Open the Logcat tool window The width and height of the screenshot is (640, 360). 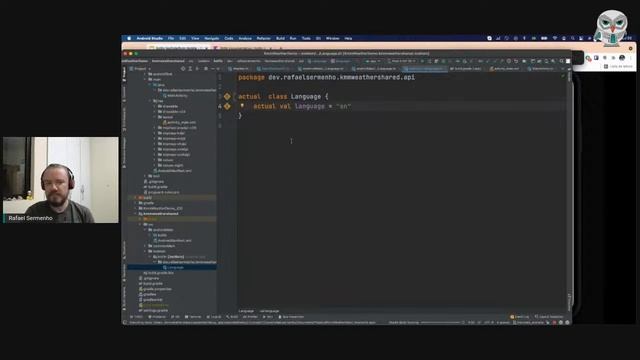click(214, 317)
